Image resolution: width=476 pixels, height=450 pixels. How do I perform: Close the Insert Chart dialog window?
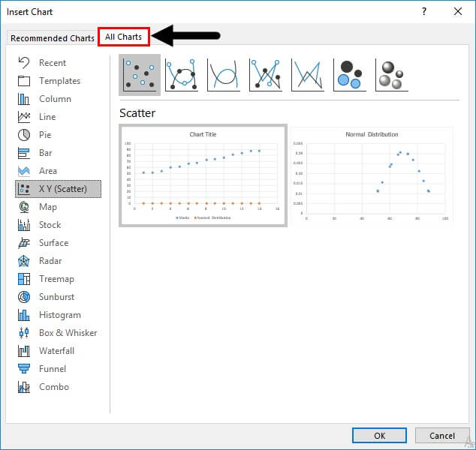point(458,12)
